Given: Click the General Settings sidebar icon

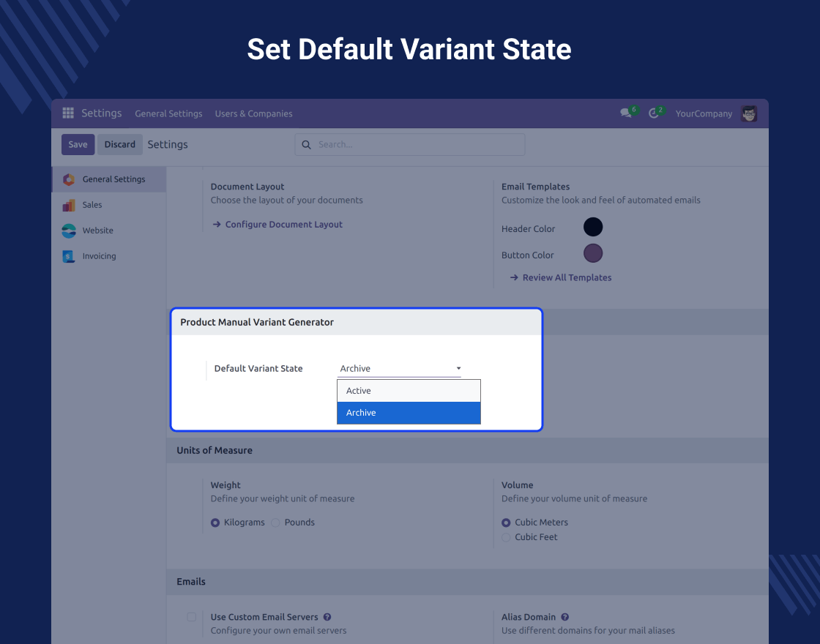Looking at the screenshot, I should tap(69, 179).
